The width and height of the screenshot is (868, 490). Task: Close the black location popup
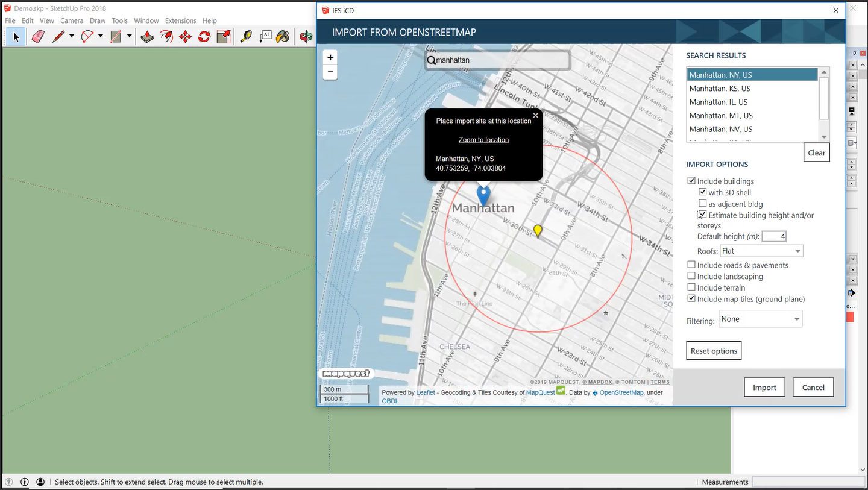coord(535,115)
